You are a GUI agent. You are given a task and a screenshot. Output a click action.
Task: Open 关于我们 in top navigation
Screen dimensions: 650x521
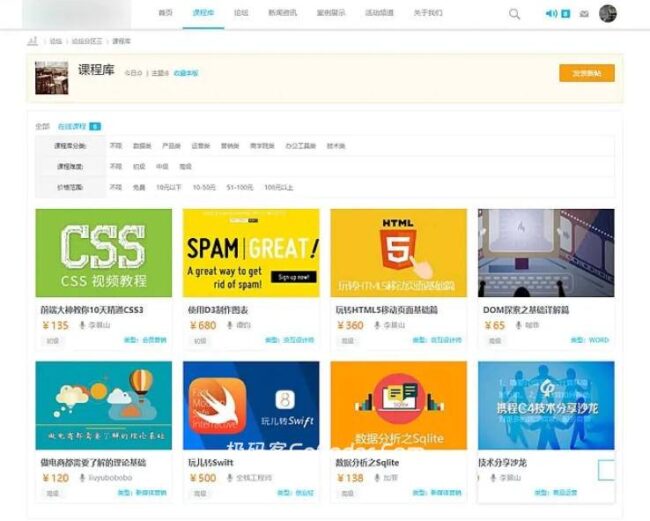(x=428, y=13)
